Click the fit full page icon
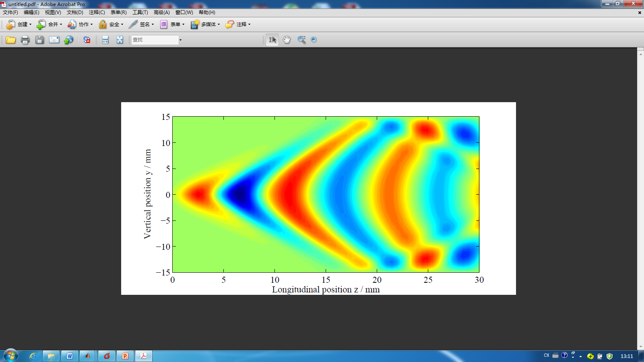Viewport: 644px width, 362px height. (x=120, y=40)
